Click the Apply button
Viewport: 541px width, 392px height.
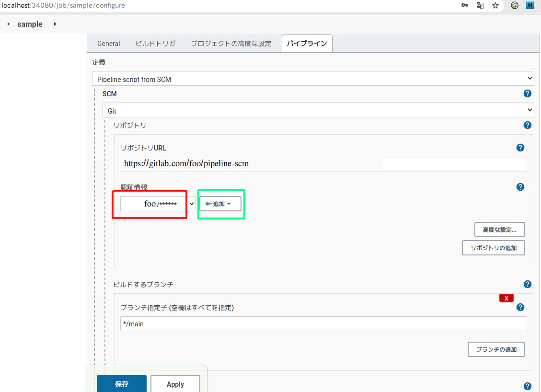(x=175, y=384)
